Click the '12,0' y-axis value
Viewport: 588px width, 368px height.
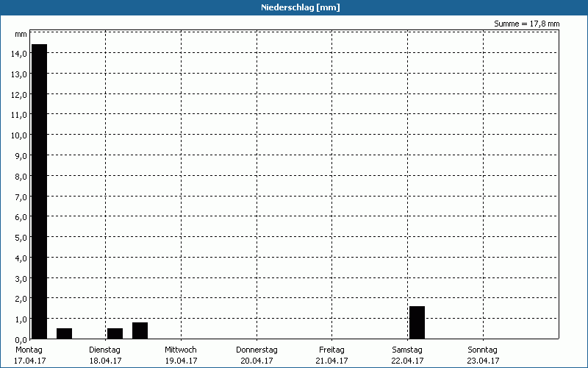(19, 95)
